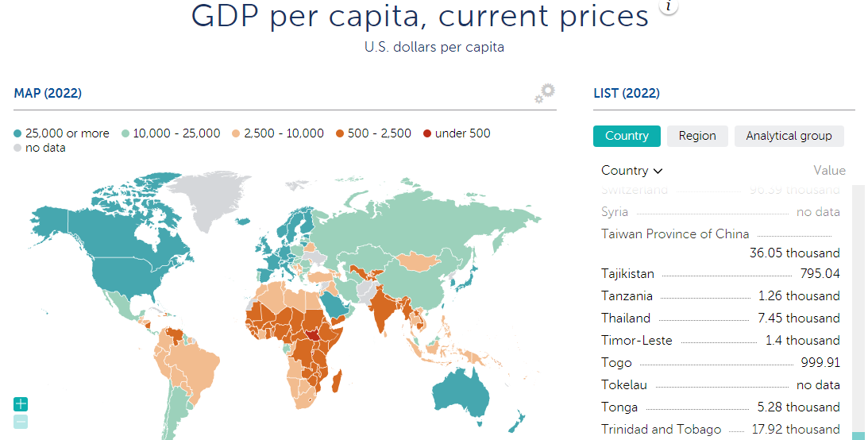Image resolution: width=868 pixels, height=440 pixels.
Task: Click the 'under 500' legend dot
Action: pos(427,134)
